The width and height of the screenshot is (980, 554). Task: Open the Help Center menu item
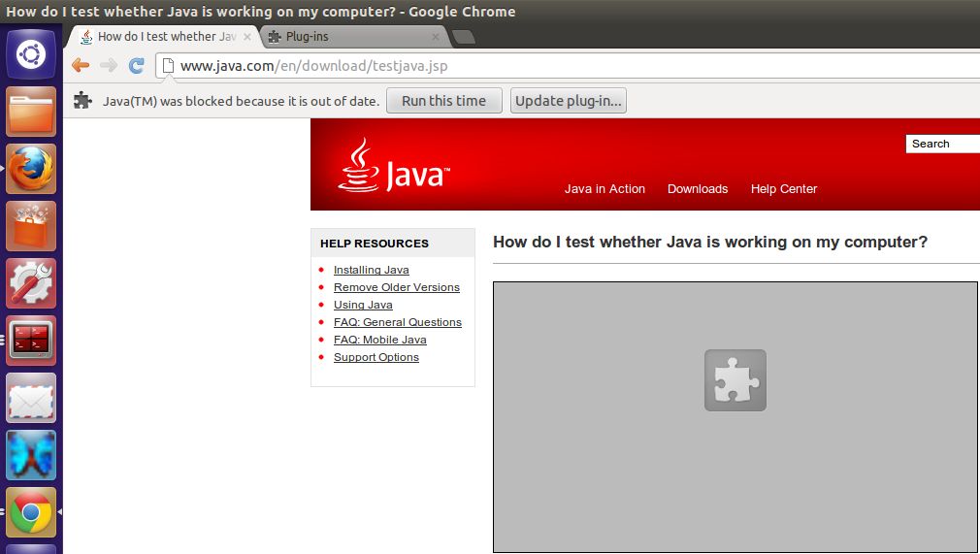coord(784,189)
